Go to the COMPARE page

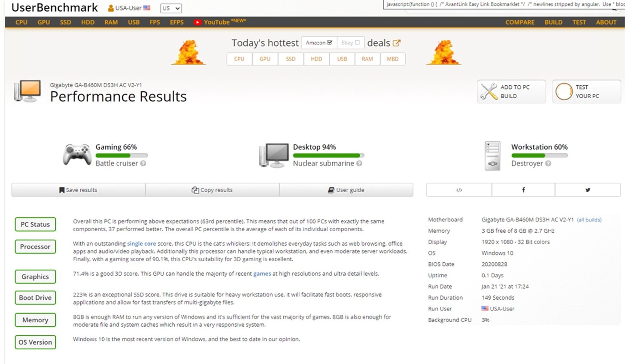click(x=520, y=22)
